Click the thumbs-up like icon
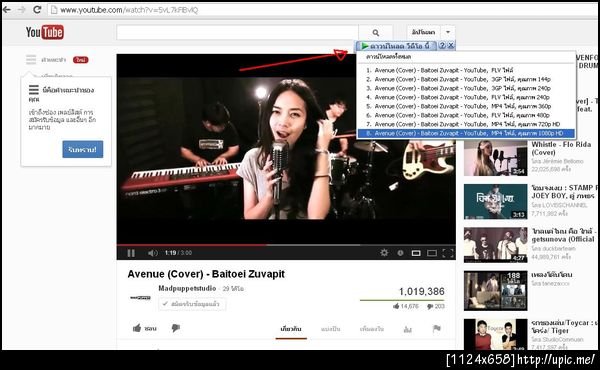Image resolution: width=600 pixels, height=370 pixels. 137,328
